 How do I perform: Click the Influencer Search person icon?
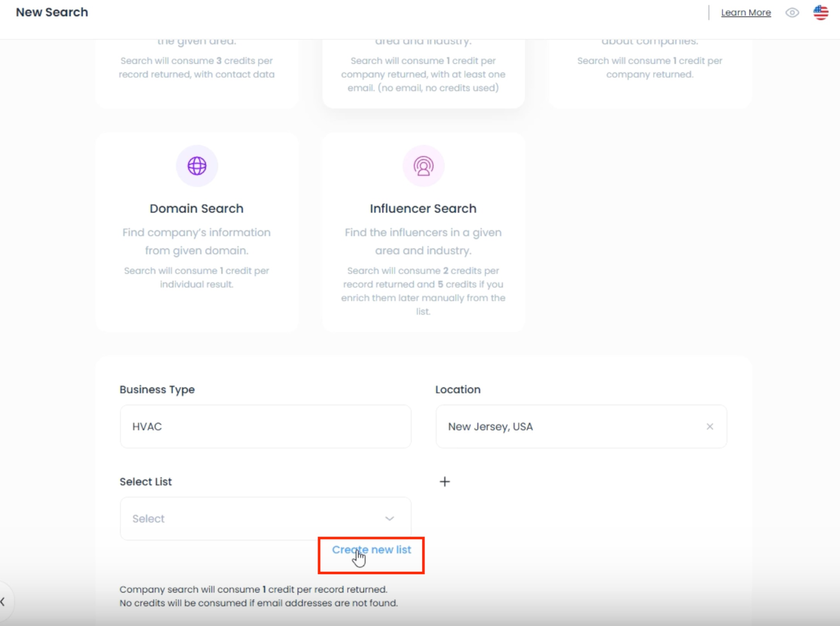click(x=423, y=166)
